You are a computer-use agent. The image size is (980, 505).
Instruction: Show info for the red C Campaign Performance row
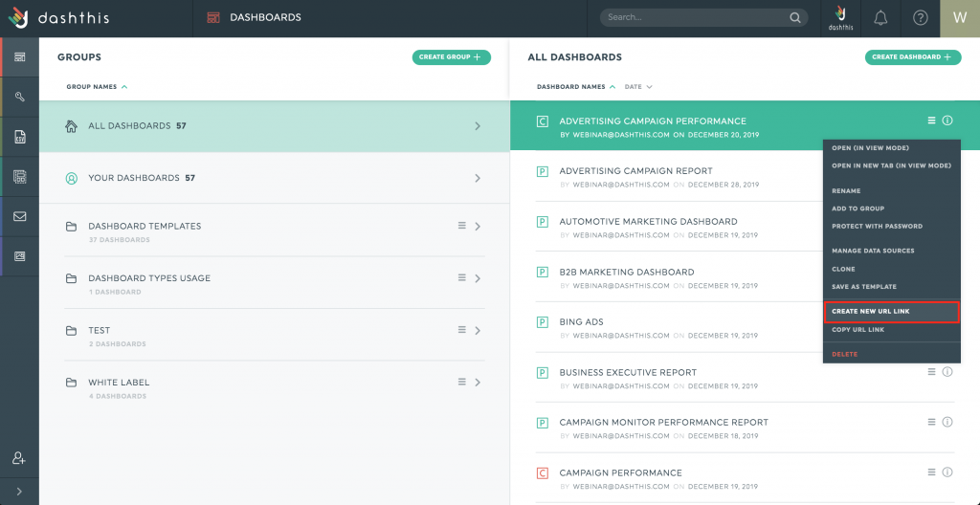point(947,472)
